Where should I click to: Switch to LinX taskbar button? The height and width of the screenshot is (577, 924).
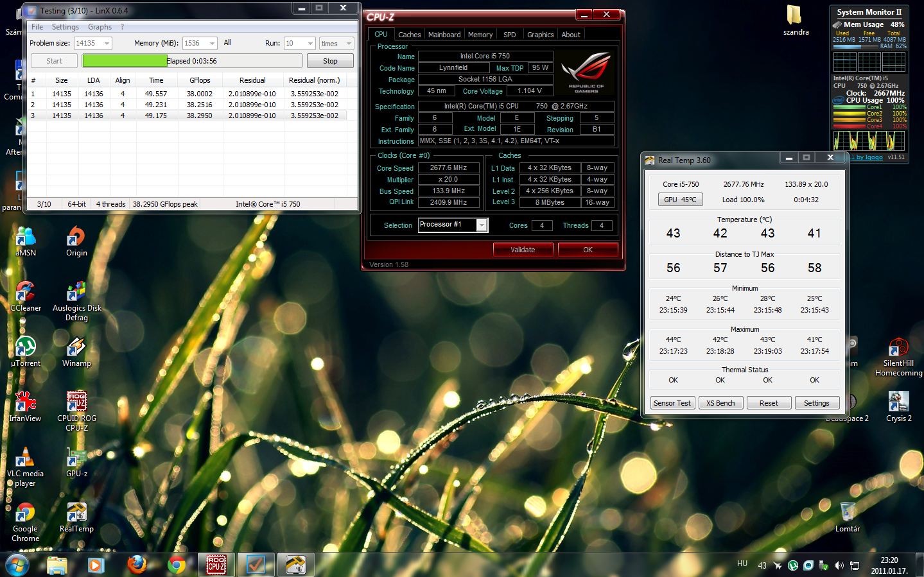(x=256, y=565)
